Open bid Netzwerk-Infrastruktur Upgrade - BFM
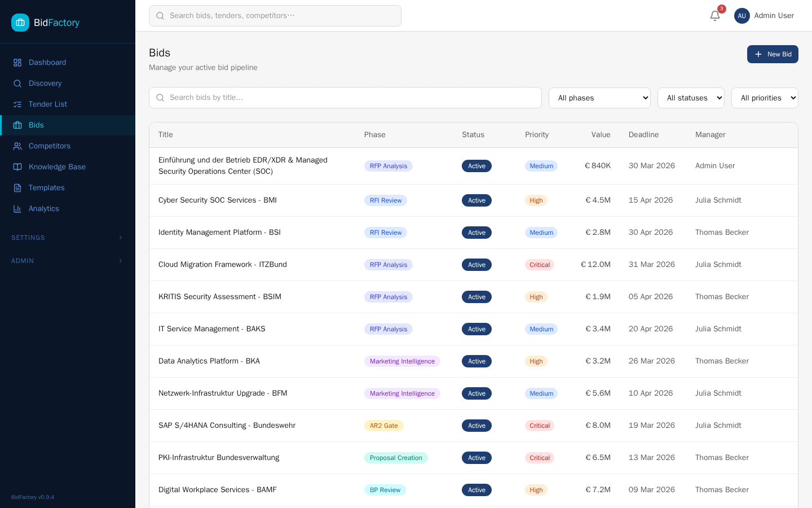 pos(223,393)
